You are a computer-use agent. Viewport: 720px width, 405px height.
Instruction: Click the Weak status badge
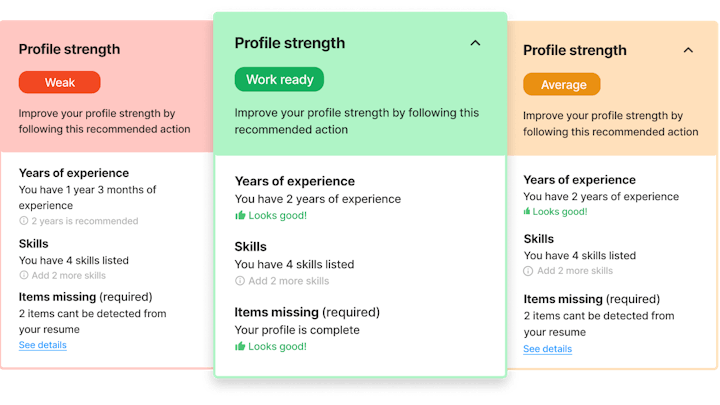pyautogui.click(x=60, y=82)
